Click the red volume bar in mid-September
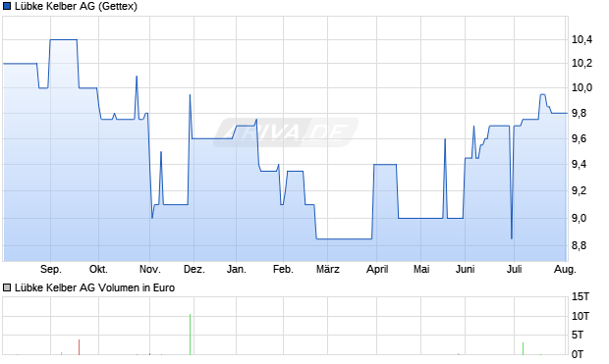609x364 pixels. tap(79, 347)
